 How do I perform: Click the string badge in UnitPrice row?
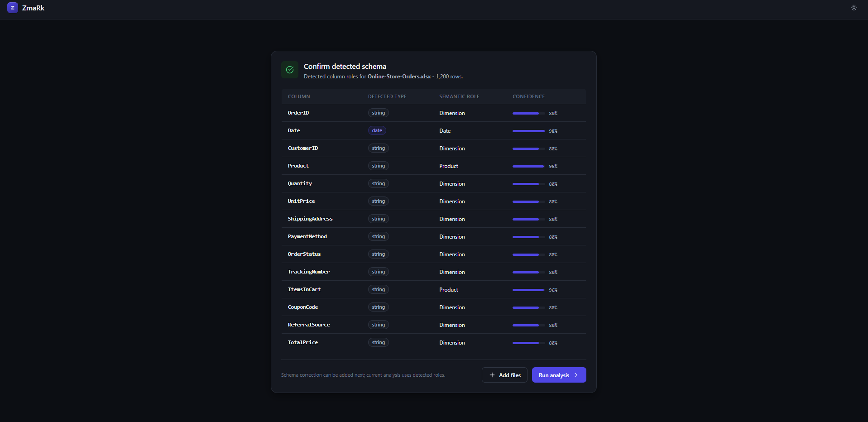point(379,201)
